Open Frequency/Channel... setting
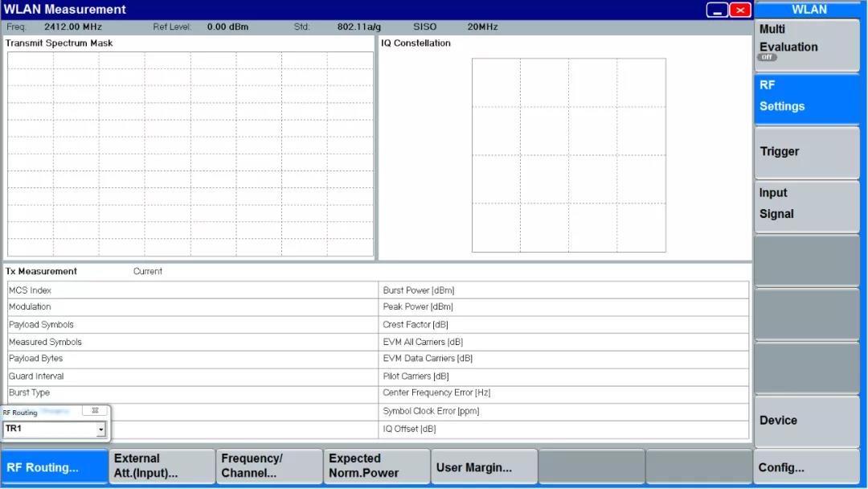Viewport: 868px width, 489px height. point(269,466)
